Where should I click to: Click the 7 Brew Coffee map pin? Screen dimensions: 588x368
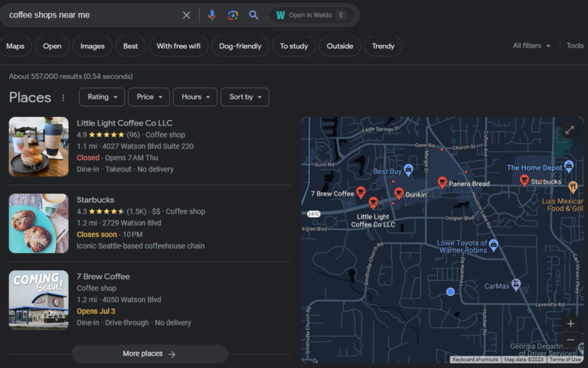(x=361, y=193)
